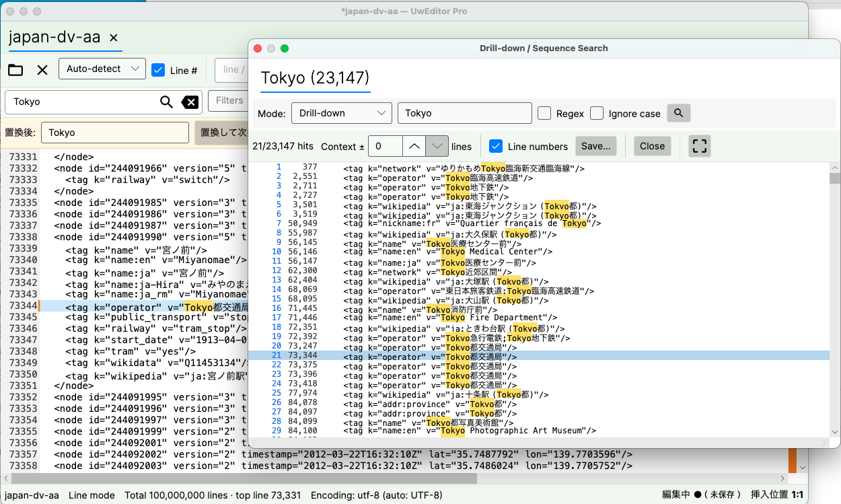Open the Mode Drill-down dropdown
The height and width of the screenshot is (504, 841).
(342, 113)
